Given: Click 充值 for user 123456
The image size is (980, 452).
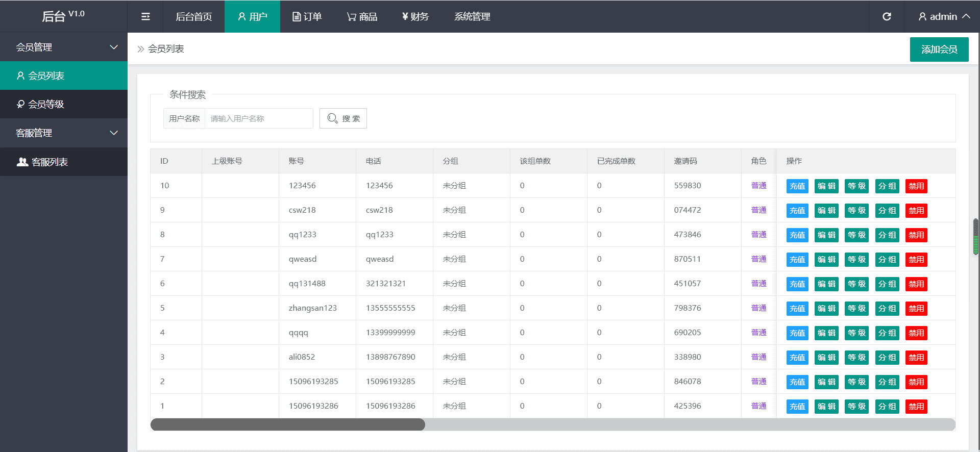Looking at the screenshot, I should (x=797, y=186).
